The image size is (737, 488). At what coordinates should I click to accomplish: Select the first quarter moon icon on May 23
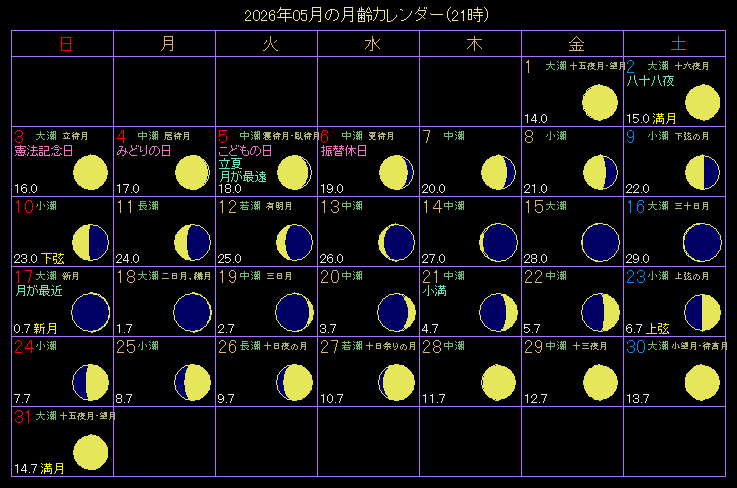point(703,312)
